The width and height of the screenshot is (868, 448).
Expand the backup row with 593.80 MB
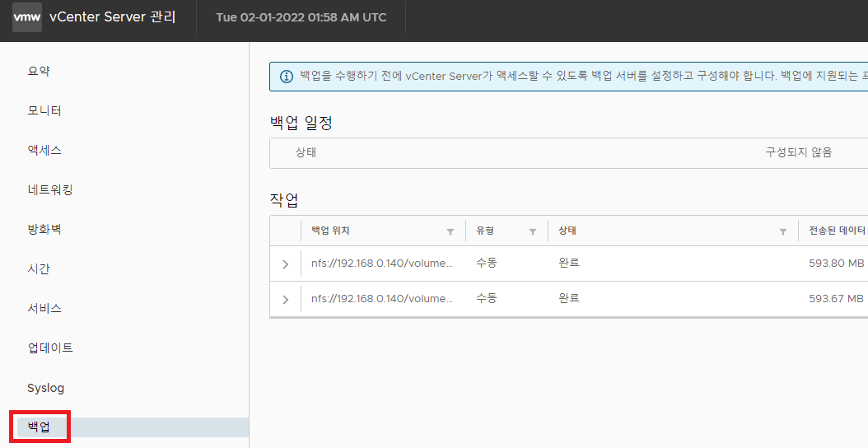click(286, 264)
